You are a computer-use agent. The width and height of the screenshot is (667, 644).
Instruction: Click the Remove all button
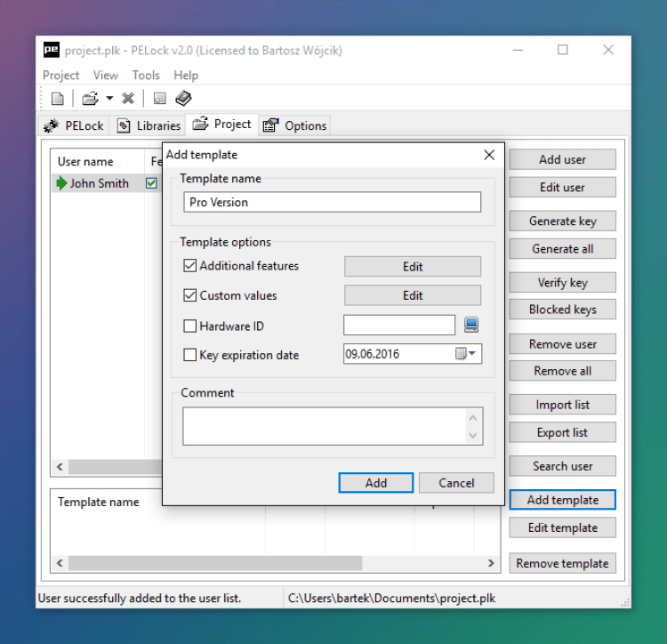pyautogui.click(x=562, y=371)
